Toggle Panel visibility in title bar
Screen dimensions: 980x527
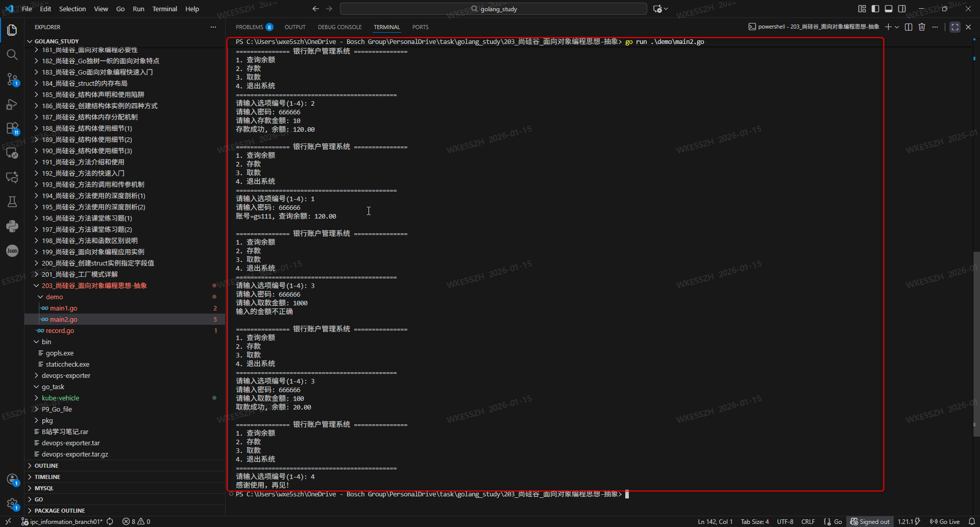pyautogui.click(x=889, y=9)
